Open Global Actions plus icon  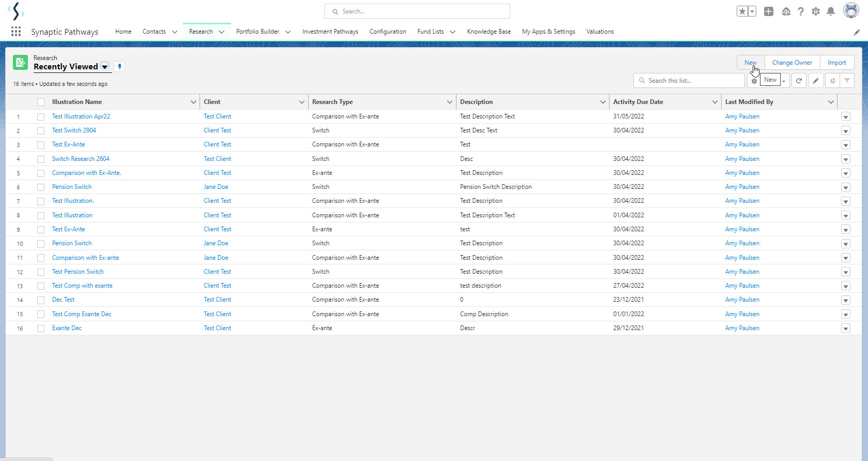769,11
